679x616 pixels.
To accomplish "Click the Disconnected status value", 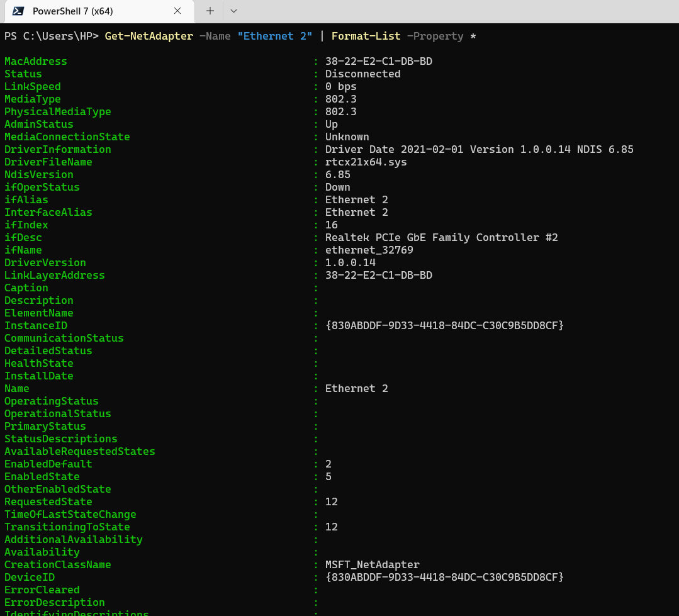I will (x=362, y=74).
